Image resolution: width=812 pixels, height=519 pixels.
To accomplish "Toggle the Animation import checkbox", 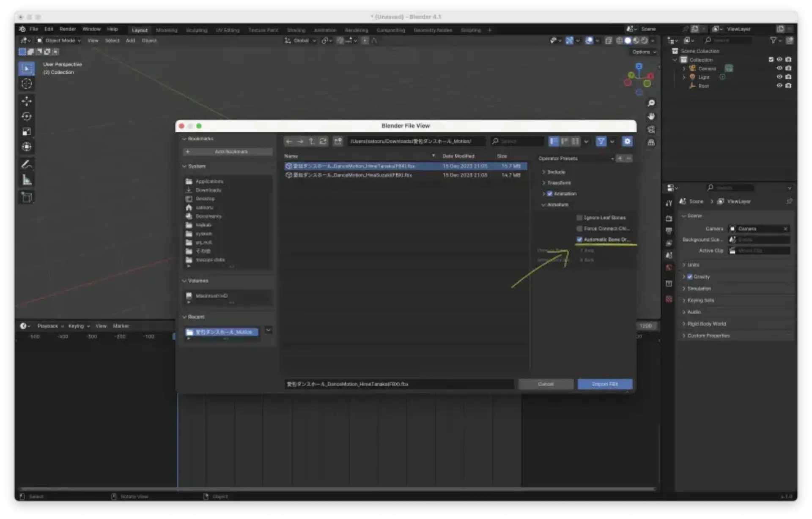I will pos(550,194).
